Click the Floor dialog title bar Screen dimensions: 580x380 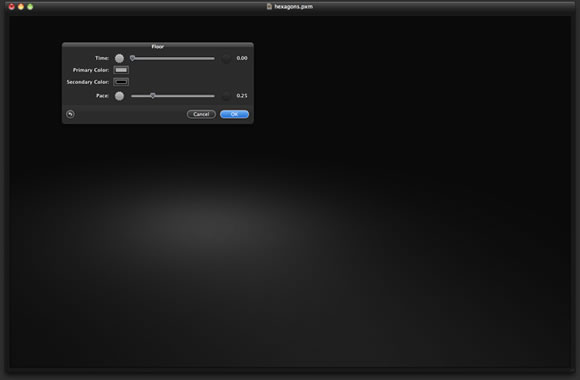158,46
